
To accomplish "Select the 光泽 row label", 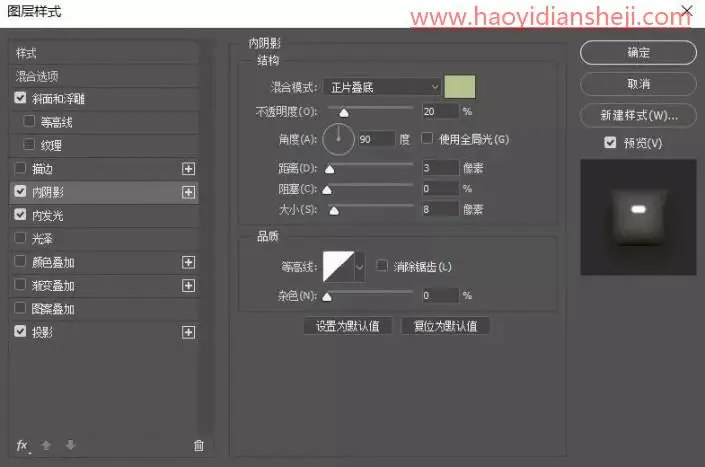I will [x=42, y=239].
